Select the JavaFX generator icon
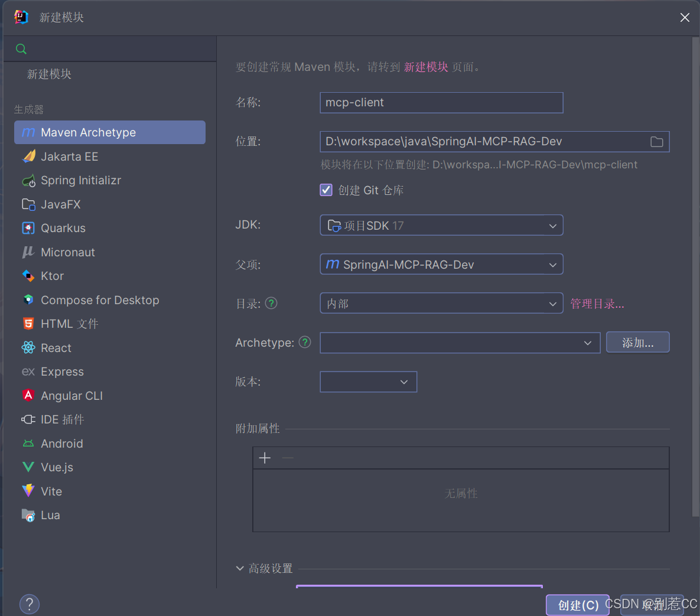Viewport: 700px width, 616px height. (x=28, y=204)
